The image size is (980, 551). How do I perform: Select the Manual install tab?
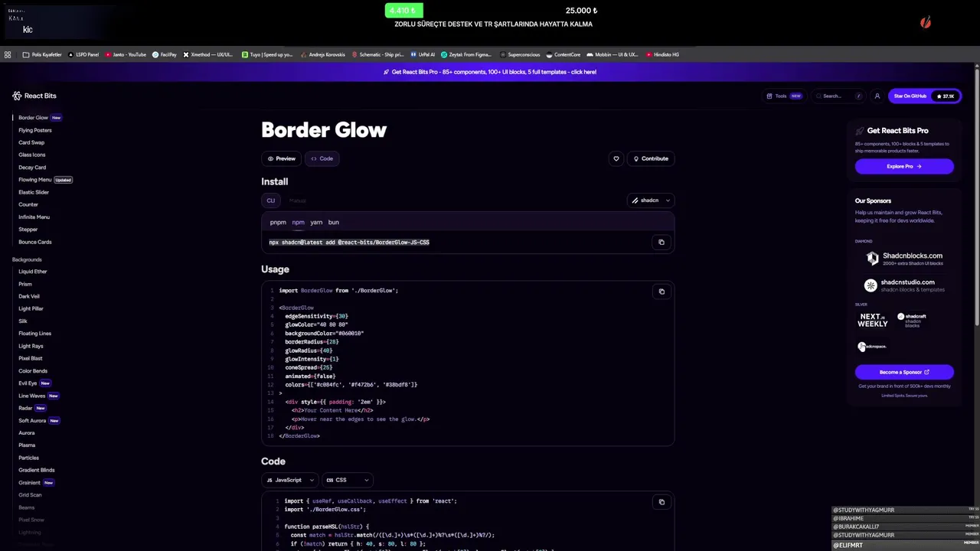tap(297, 201)
